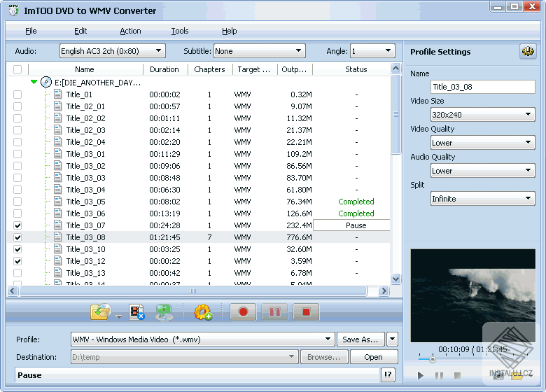Screen dimensions: 546x392
Task: Click the file icon of Title_03_12
Action: pos(58,261)
